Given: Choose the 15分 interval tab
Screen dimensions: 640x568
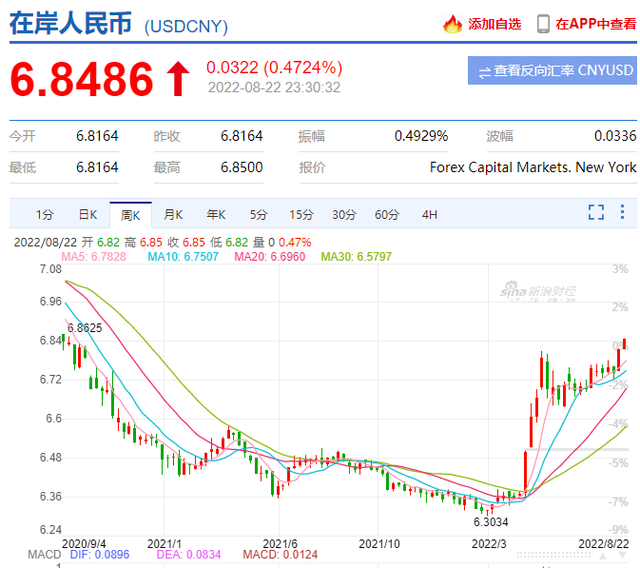Looking at the screenshot, I should tap(301, 214).
